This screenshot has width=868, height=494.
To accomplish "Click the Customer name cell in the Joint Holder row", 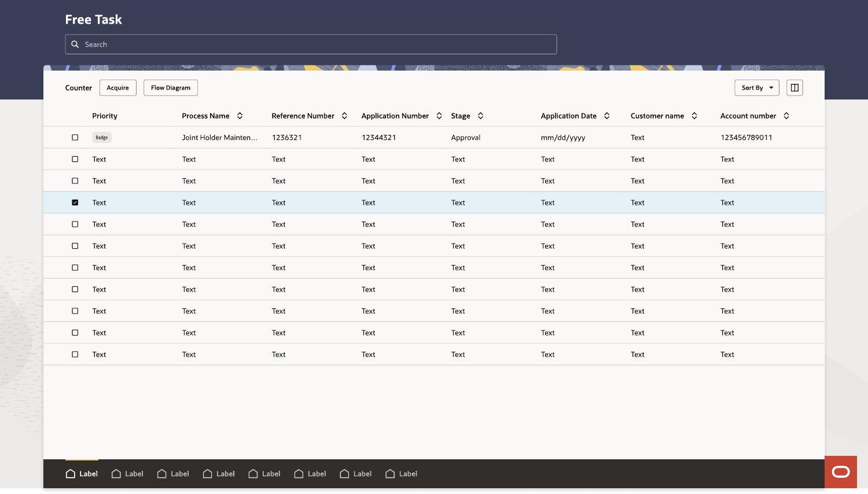I will [638, 138].
